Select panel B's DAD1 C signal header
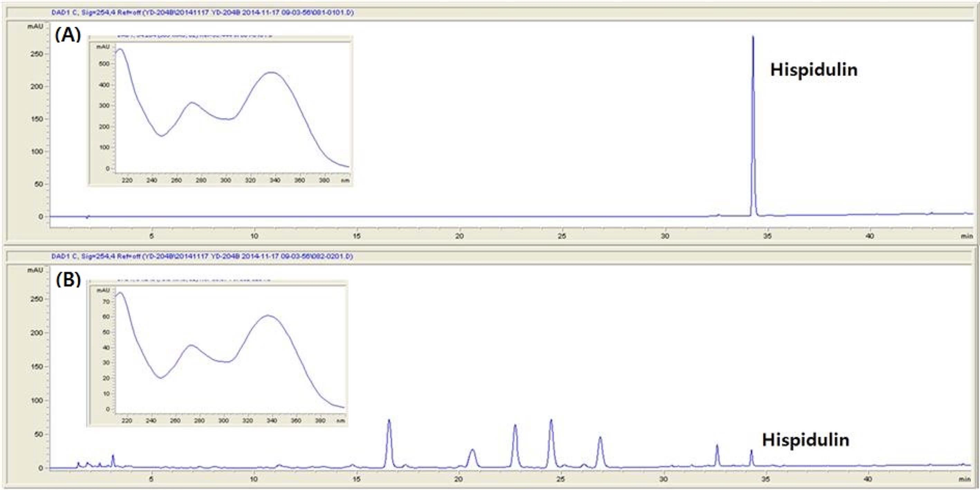Image resolution: width=980 pixels, height=490 pixels. coord(202,257)
